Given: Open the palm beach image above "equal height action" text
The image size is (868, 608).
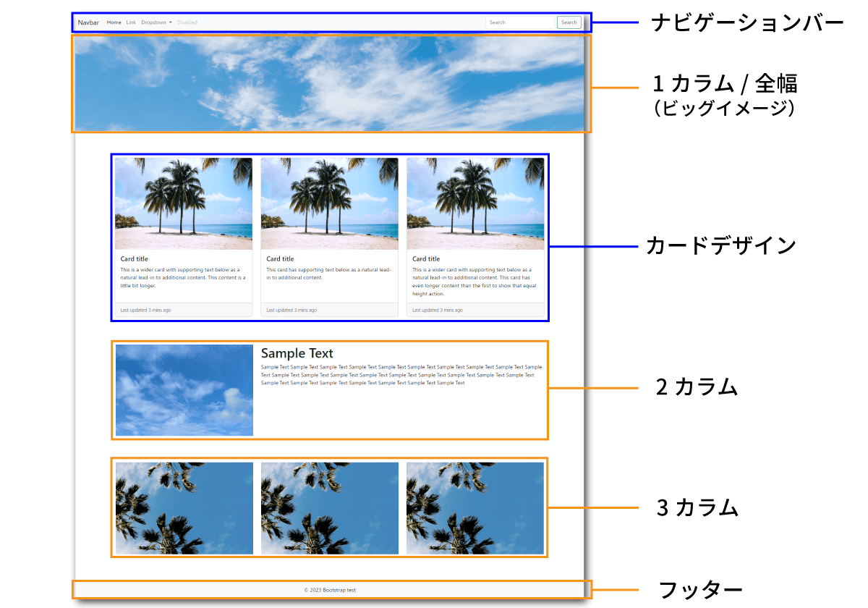Looking at the screenshot, I should pyautogui.click(x=475, y=204).
